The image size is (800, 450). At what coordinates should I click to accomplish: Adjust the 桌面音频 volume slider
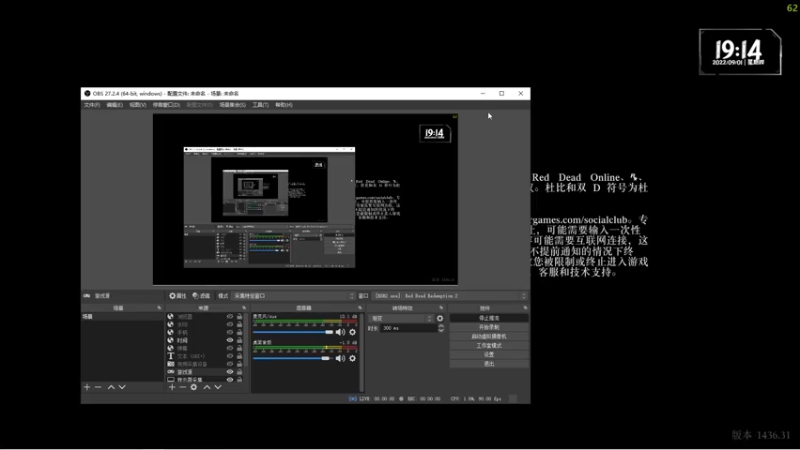pyautogui.click(x=293, y=358)
